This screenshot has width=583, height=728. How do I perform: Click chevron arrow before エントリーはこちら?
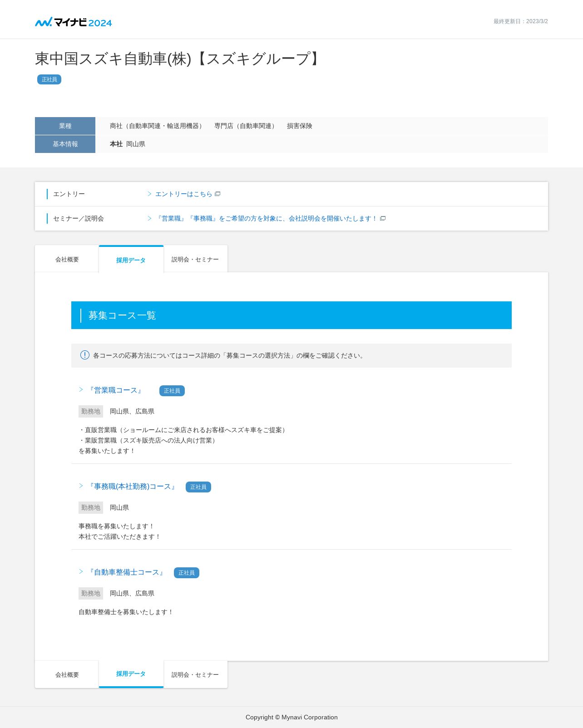coord(149,194)
